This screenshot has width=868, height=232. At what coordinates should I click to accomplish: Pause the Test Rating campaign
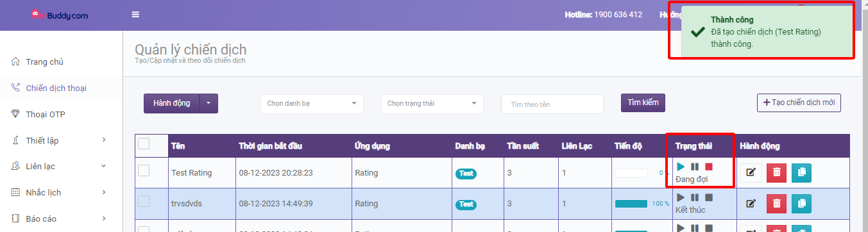695,167
